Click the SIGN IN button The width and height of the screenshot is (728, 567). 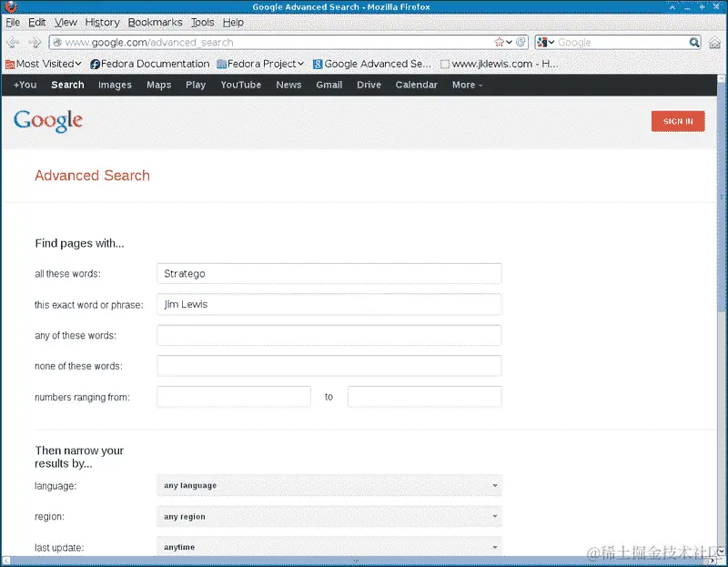click(678, 121)
